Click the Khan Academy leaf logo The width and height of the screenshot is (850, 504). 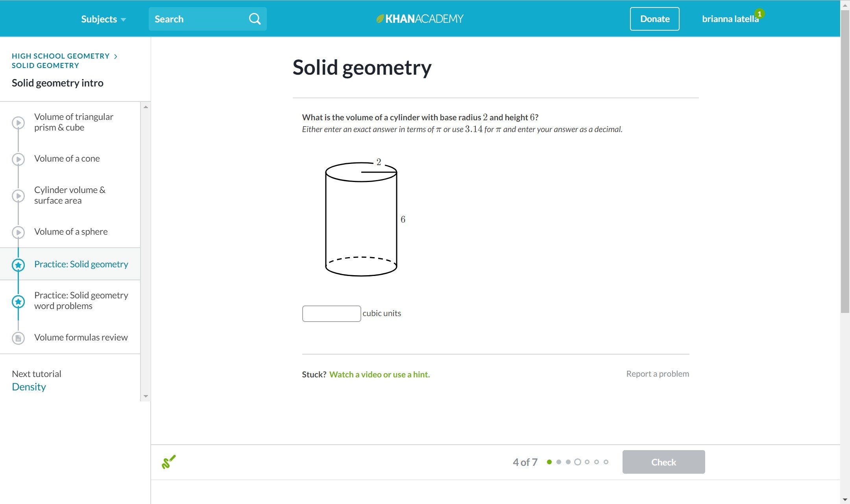point(380,18)
